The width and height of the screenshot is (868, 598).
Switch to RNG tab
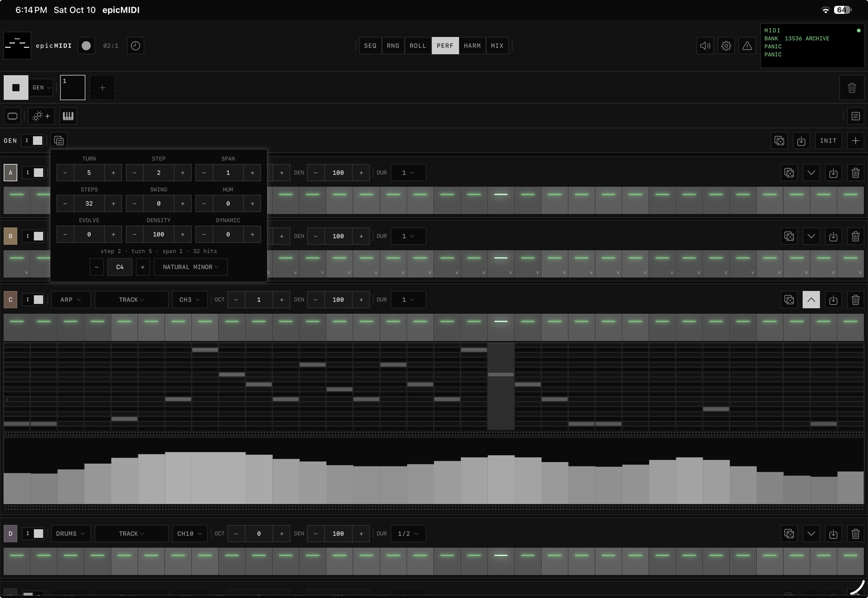(x=393, y=45)
